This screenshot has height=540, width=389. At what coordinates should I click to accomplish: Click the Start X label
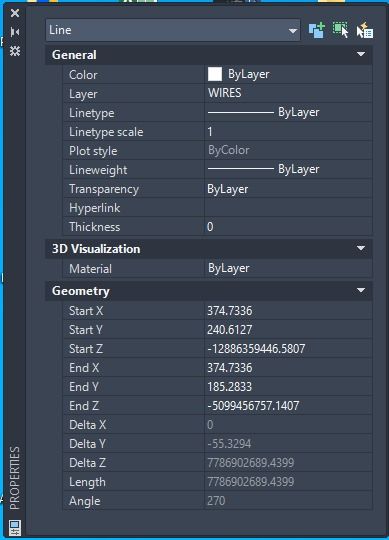tap(86, 311)
